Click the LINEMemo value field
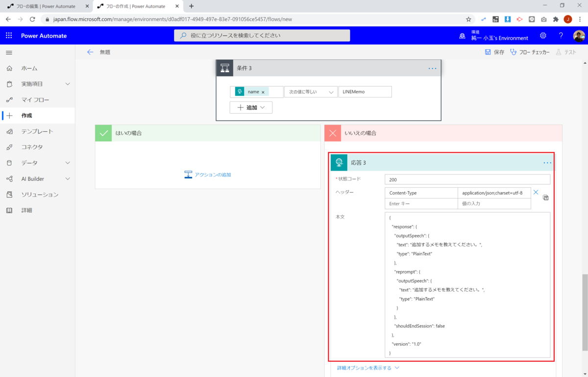Image resolution: width=588 pixels, height=377 pixels. (x=365, y=92)
